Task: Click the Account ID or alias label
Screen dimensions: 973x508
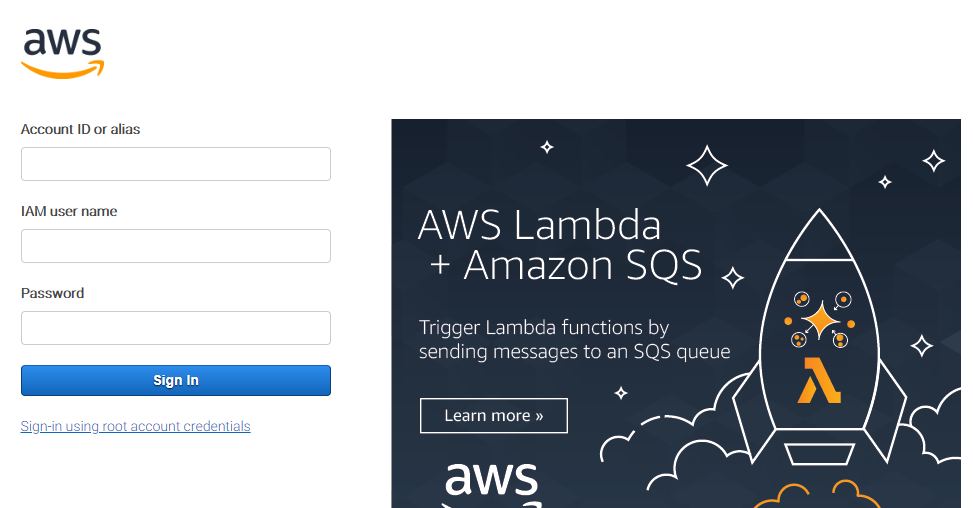Action: coord(81,129)
